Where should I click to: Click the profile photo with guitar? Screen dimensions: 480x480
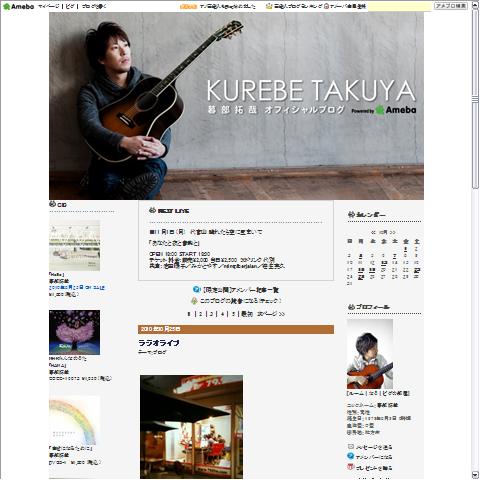[x=370, y=354]
